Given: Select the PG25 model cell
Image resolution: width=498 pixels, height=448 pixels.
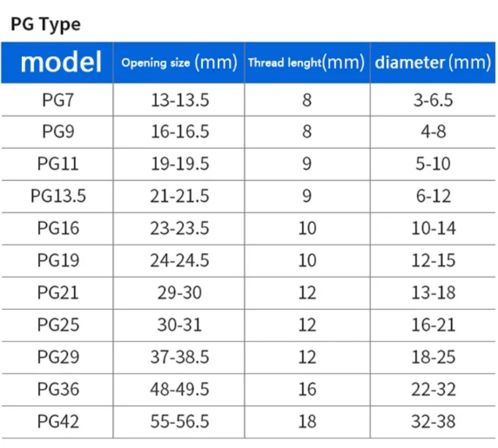Looking at the screenshot, I should tap(58, 325).
